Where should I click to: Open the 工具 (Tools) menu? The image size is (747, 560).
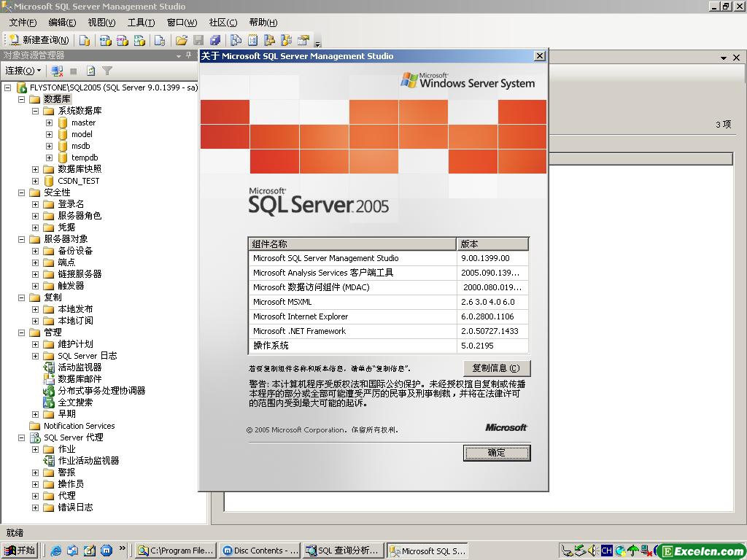click(x=140, y=23)
